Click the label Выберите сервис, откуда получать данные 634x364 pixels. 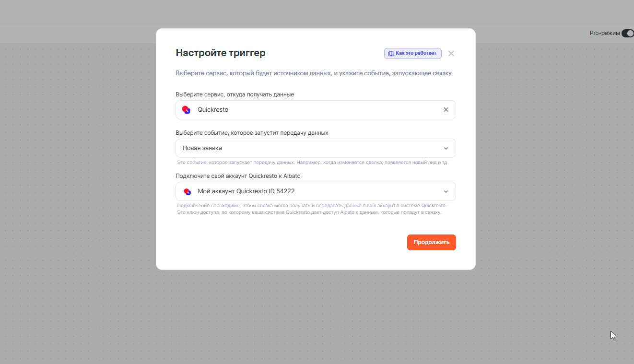tap(235, 94)
